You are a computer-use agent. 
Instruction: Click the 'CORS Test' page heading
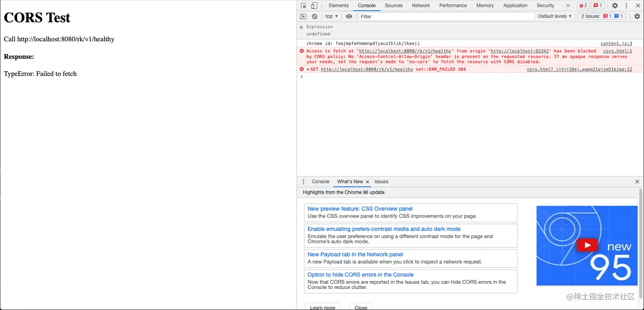[x=37, y=17]
